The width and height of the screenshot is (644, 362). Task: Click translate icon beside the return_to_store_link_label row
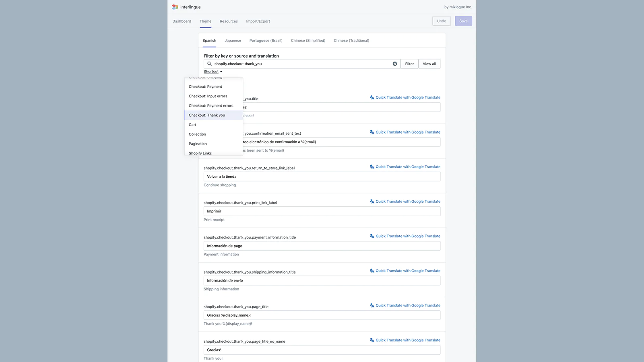(372, 167)
